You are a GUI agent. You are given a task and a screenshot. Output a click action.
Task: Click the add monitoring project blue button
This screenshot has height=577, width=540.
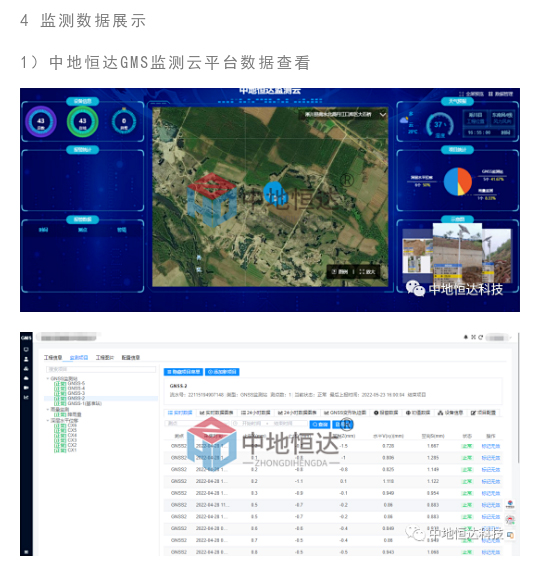[222, 372]
